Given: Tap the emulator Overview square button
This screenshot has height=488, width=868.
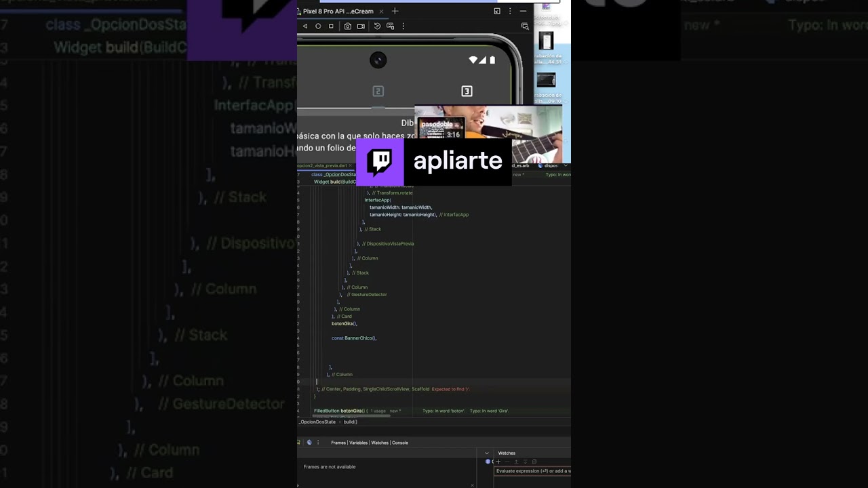Looking at the screenshot, I should click(331, 26).
